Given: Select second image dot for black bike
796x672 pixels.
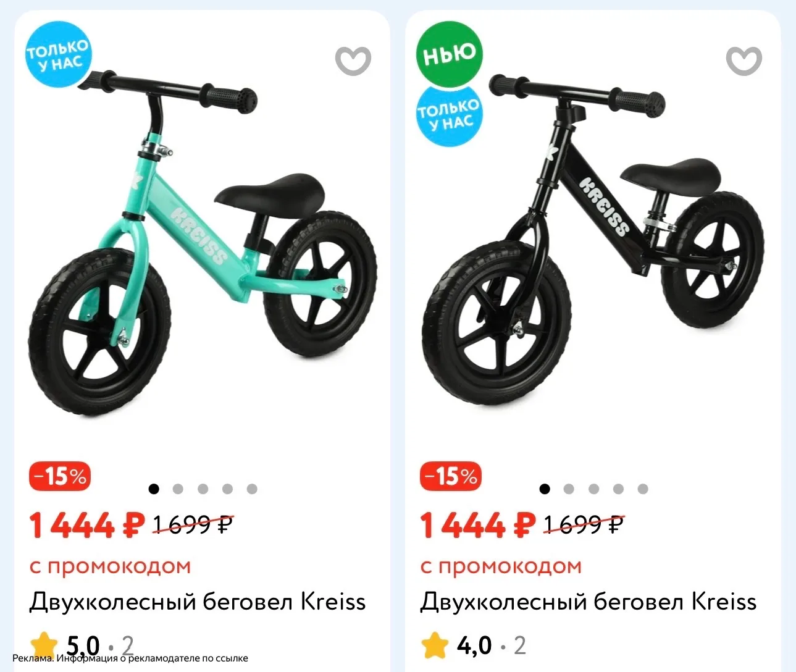Looking at the screenshot, I should [569, 489].
